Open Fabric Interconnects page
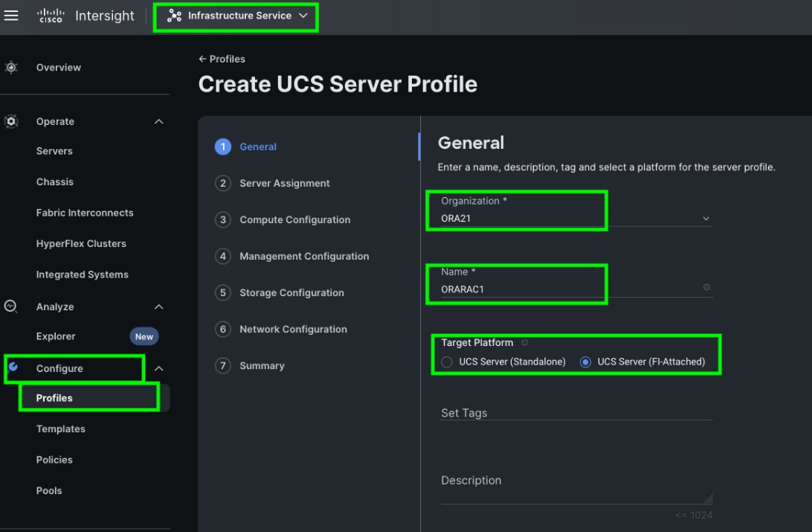The height and width of the screenshot is (532, 812). (85, 213)
